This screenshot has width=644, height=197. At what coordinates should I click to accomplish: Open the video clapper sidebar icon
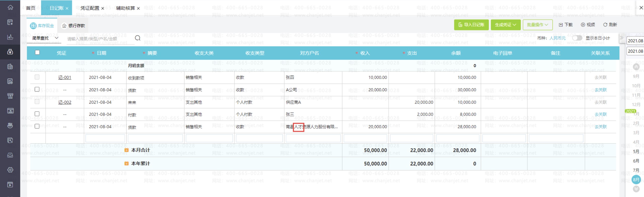pyautogui.click(x=10, y=185)
